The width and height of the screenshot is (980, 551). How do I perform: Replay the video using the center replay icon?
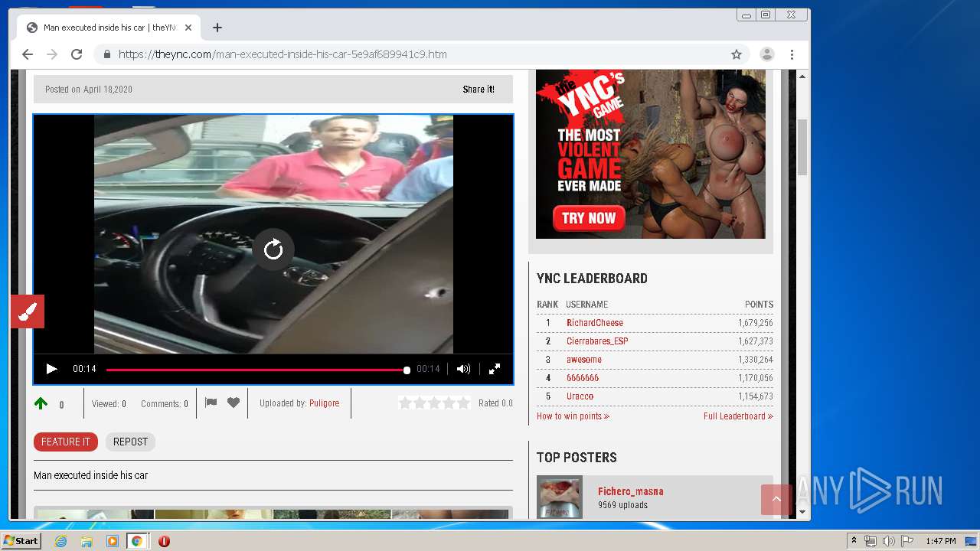pos(273,249)
